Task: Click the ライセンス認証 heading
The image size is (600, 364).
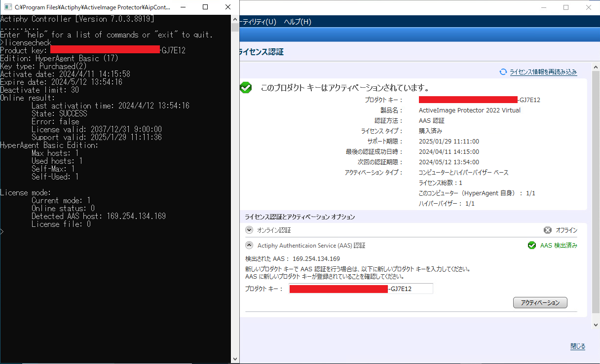Action: click(x=261, y=52)
